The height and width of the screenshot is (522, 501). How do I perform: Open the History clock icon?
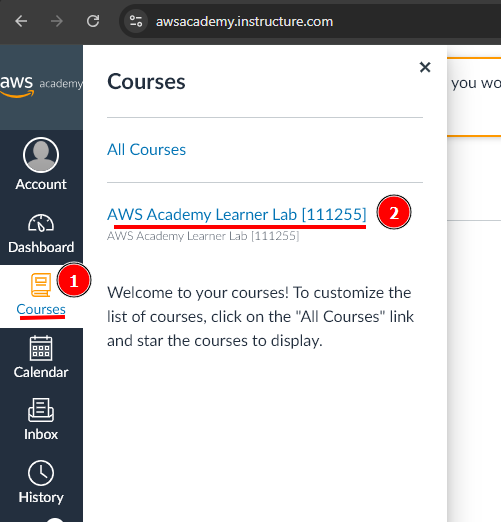coord(41,473)
